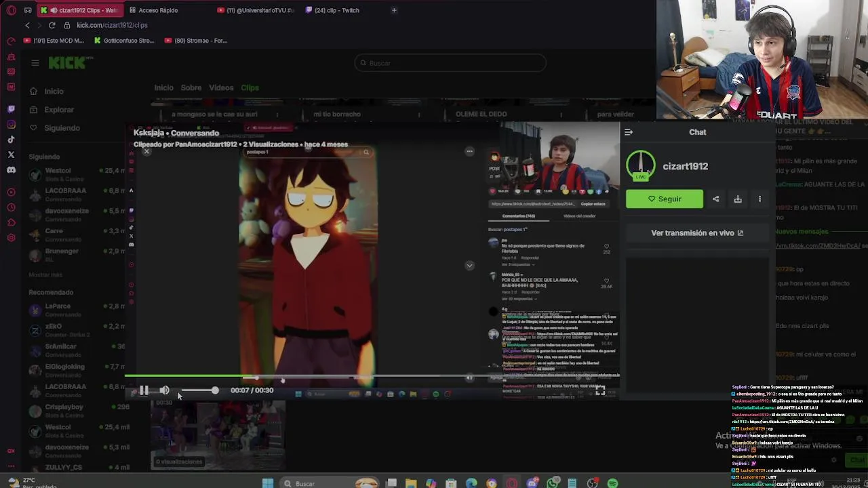Open Instagram in Opera sidebar
The image size is (868, 488).
pyautogui.click(x=11, y=125)
